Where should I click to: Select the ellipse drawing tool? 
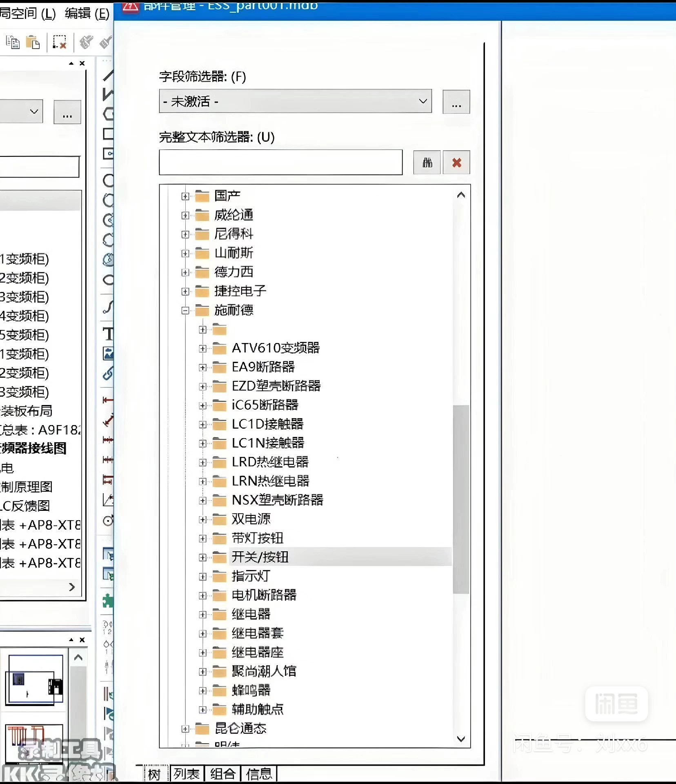[108, 280]
